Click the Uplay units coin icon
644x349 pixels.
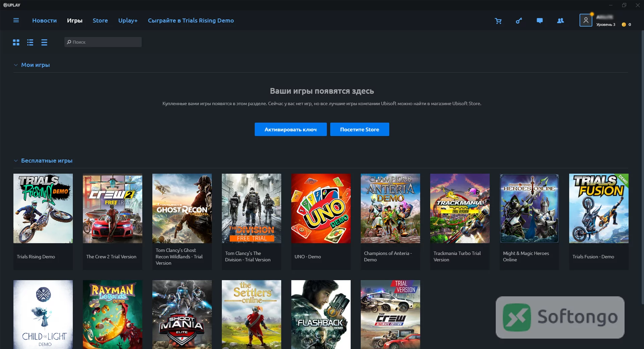pos(624,24)
